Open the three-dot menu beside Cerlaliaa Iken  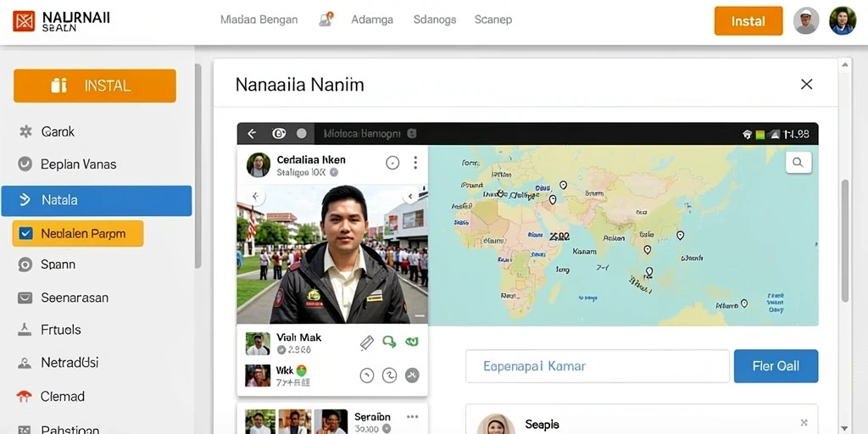[415, 163]
